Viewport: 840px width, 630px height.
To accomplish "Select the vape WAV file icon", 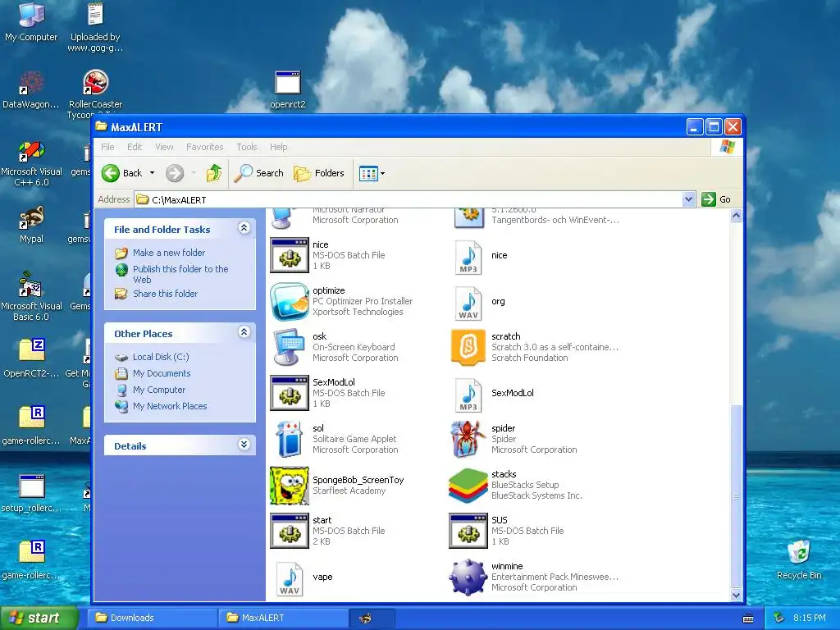I will [x=290, y=578].
